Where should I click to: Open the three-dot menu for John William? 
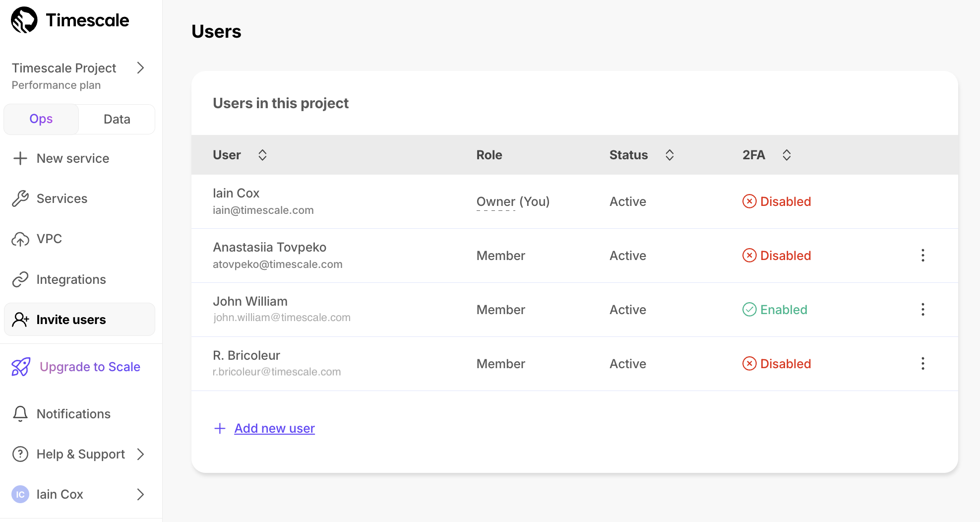(x=922, y=310)
